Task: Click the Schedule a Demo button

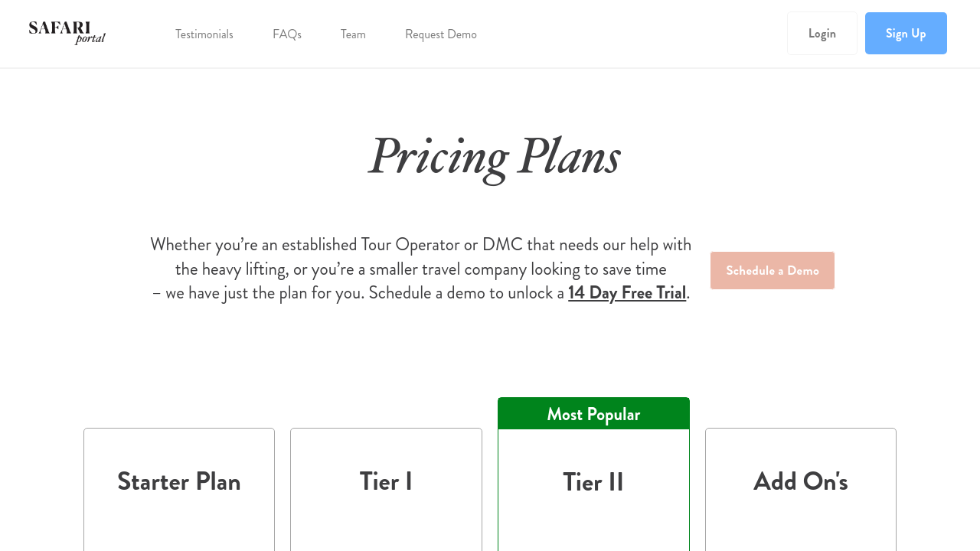Action: [x=772, y=270]
